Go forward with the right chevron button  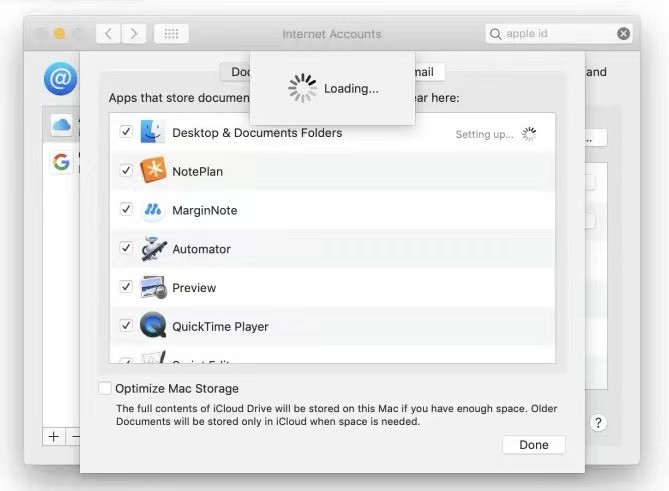(134, 34)
